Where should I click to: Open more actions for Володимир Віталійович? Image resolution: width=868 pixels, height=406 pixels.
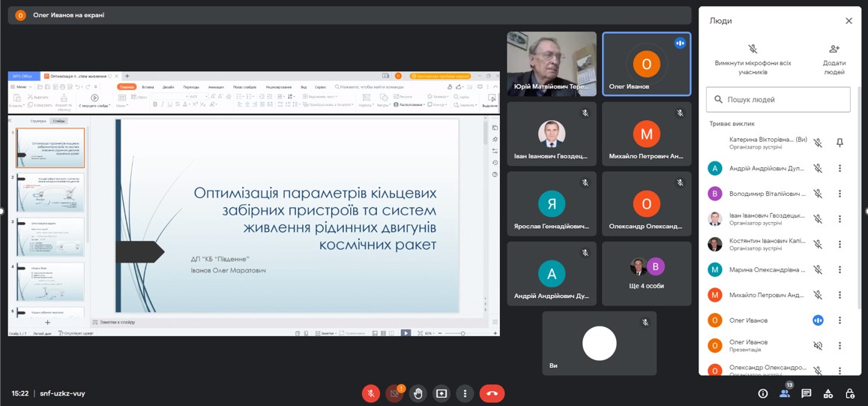840,194
